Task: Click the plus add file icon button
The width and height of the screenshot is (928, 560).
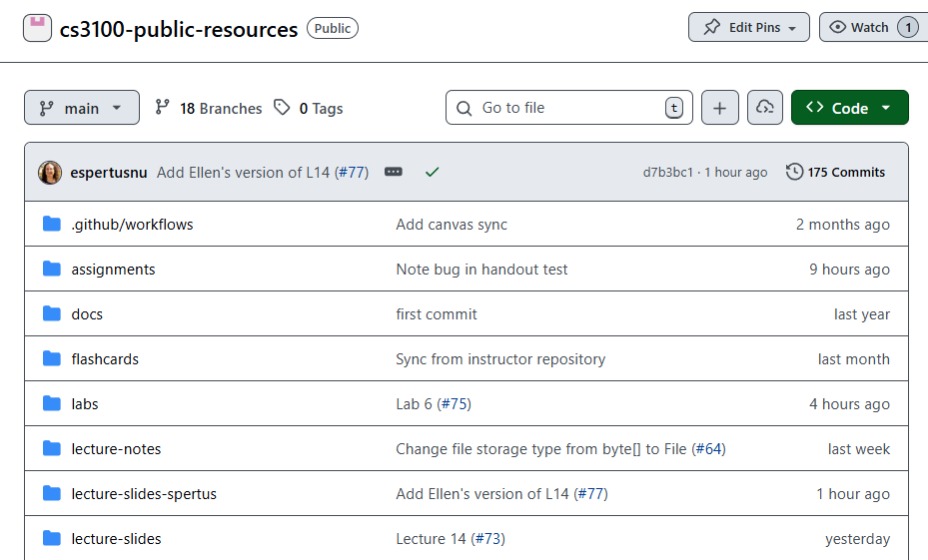Action: point(719,108)
